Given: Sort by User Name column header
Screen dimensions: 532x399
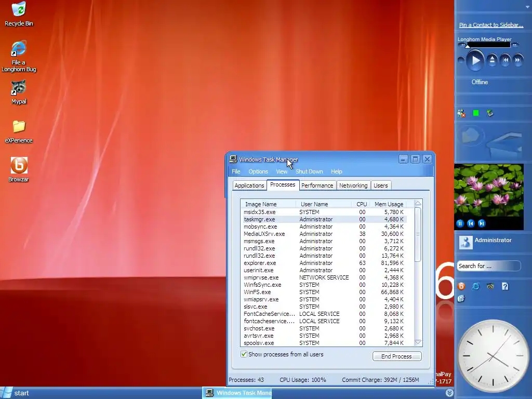Looking at the screenshot, I should (x=324, y=204).
